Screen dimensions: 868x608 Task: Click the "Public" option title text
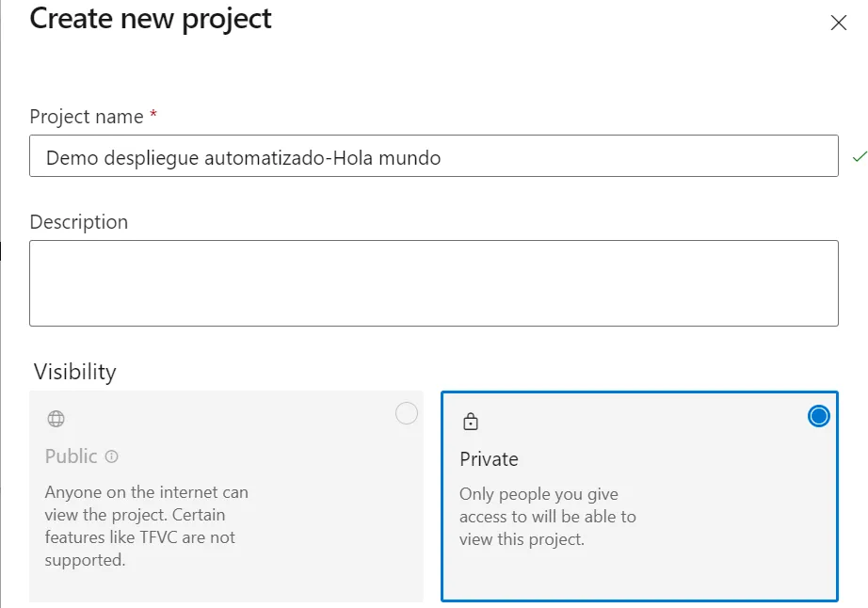point(72,456)
